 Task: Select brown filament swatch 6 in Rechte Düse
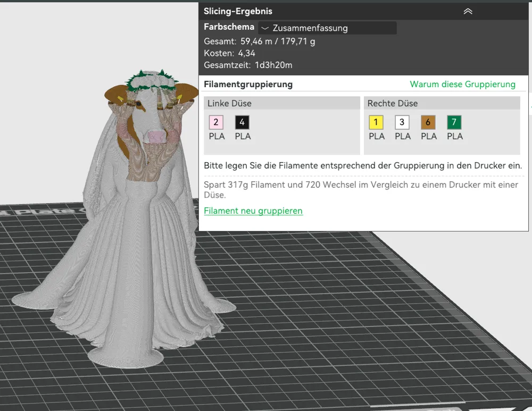click(x=428, y=122)
